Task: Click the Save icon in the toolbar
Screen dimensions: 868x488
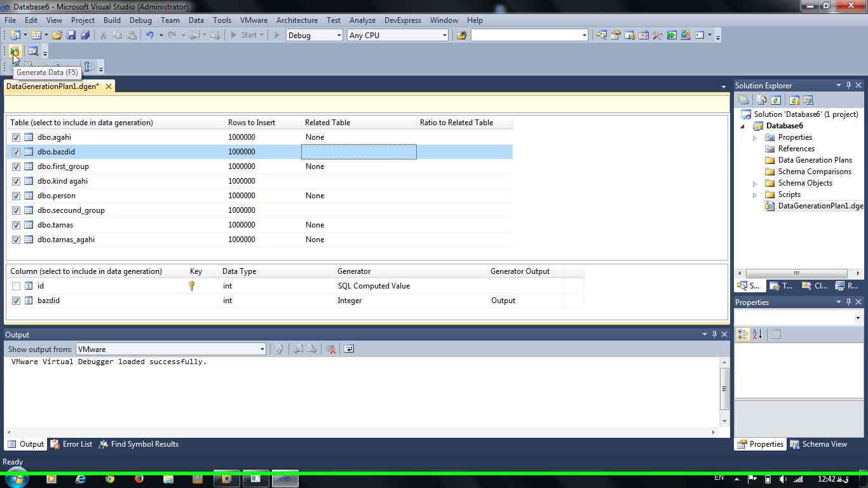Action: coord(71,36)
